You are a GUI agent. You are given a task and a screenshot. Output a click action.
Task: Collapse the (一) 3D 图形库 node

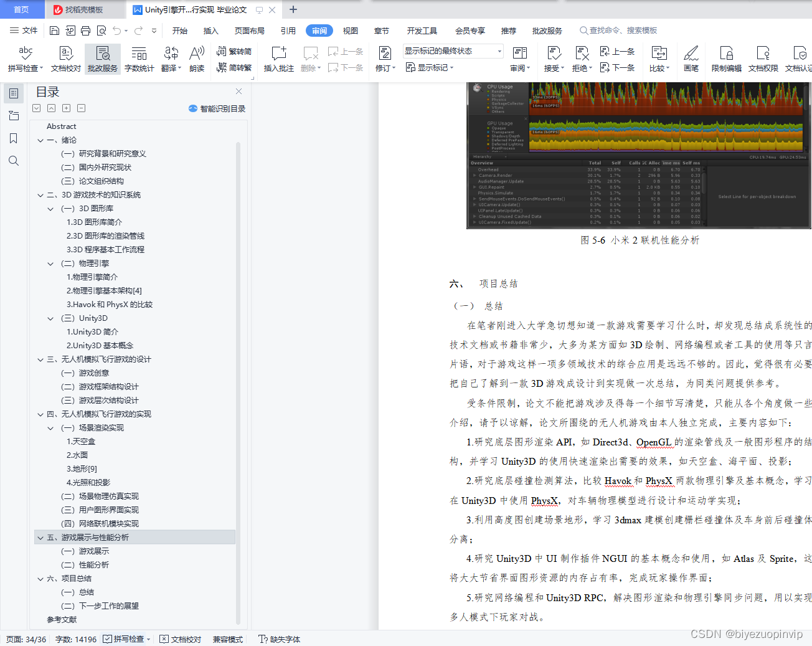[x=50, y=209]
